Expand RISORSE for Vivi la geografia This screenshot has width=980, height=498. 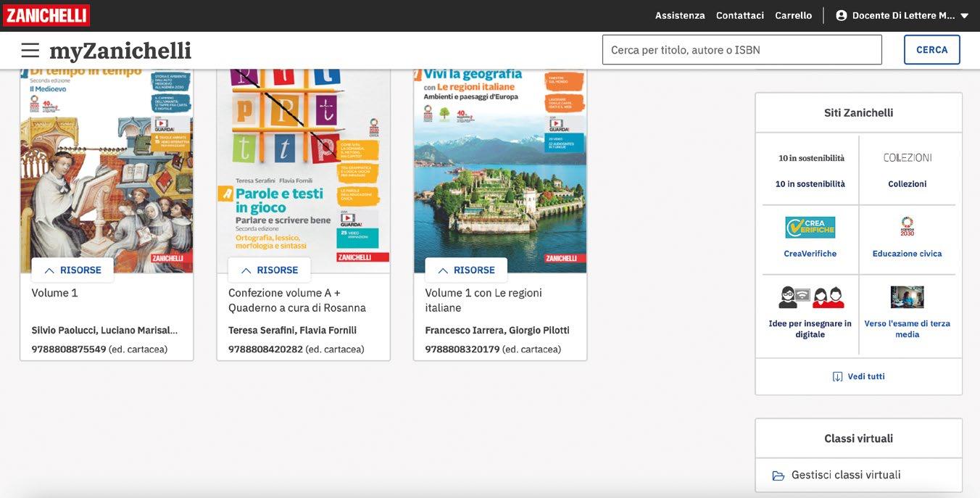coord(466,270)
